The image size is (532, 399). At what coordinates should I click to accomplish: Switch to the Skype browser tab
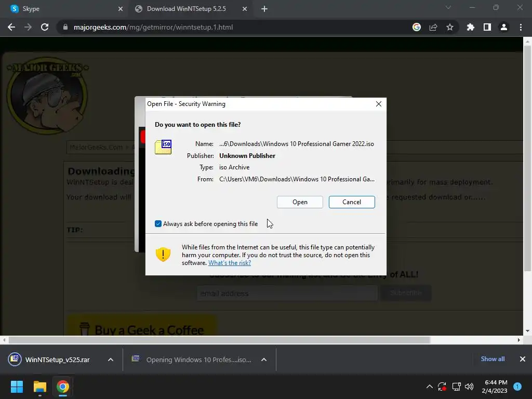[64, 9]
